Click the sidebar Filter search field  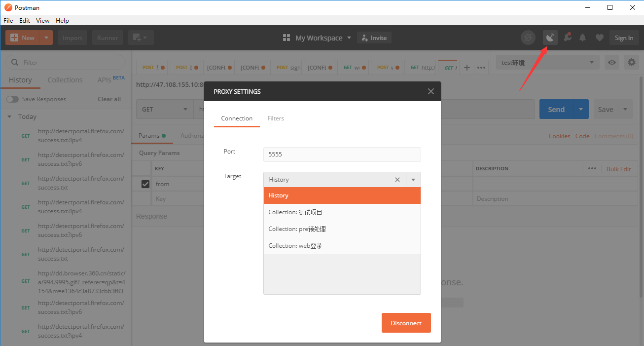[x=66, y=62]
